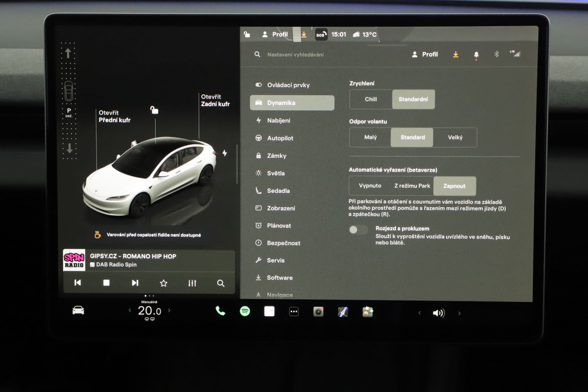Tap the Bluetooth icon

tap(496, 54)
